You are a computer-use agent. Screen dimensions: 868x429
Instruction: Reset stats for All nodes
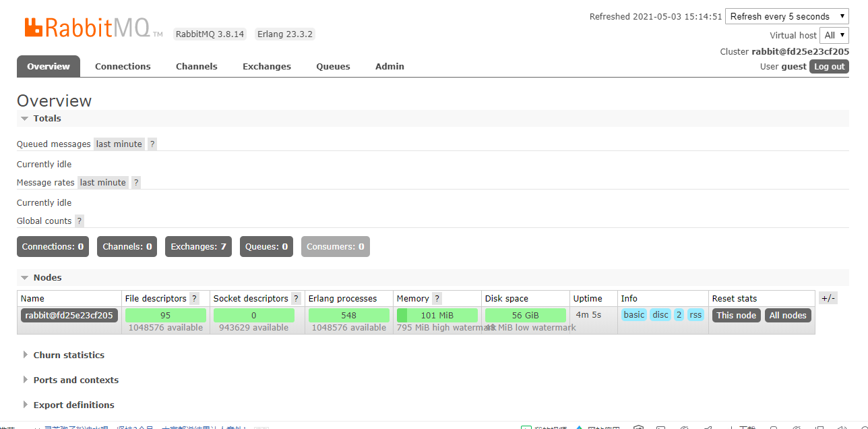[x=788, y=315]
